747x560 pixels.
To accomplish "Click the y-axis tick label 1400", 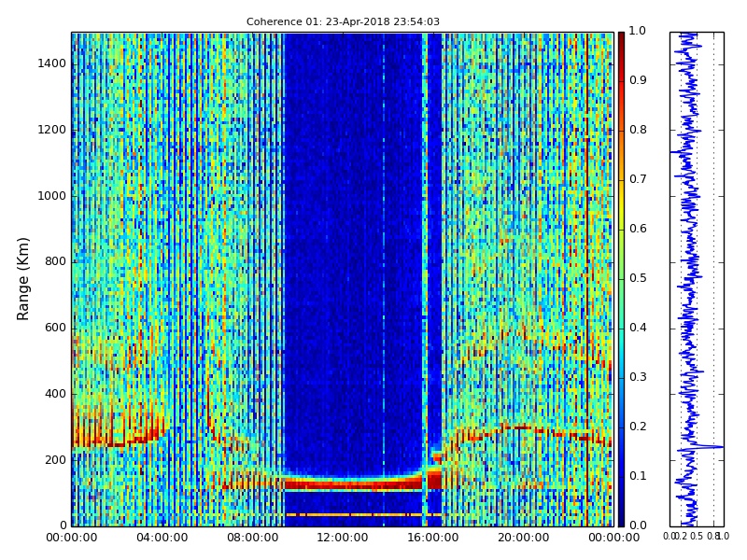I will tap(52, 63).
